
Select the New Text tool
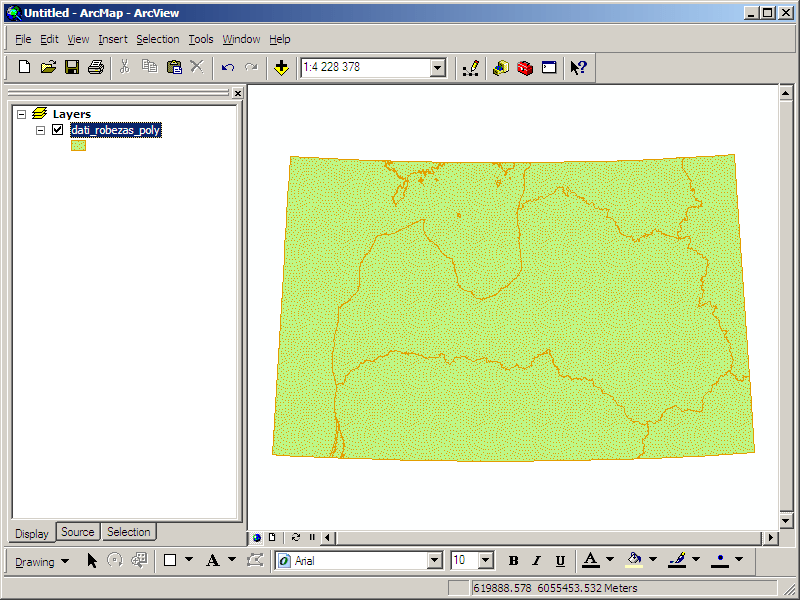pyautogui.click(x=213, y=561)
